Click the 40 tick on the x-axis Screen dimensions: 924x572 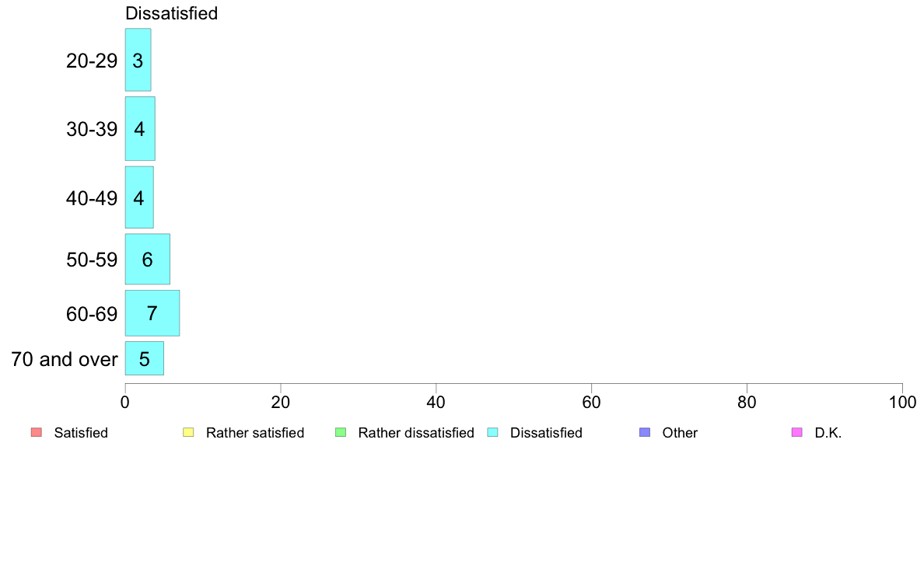436,403
